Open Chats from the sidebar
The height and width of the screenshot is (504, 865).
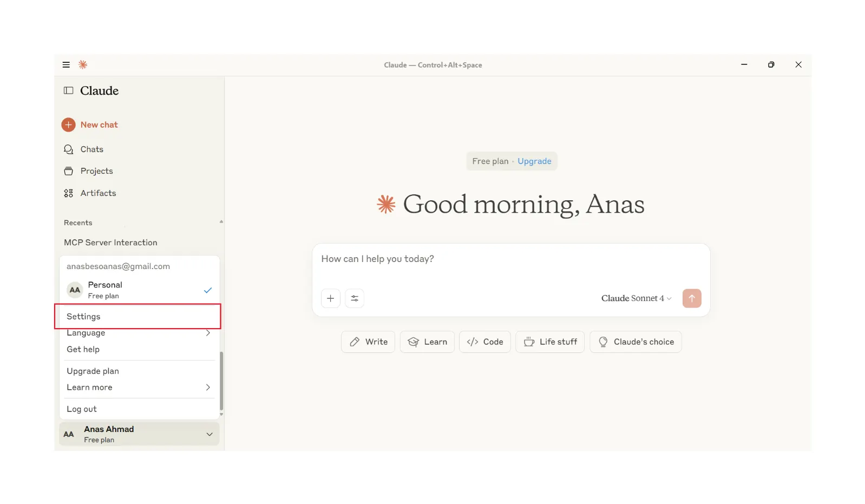coord(91,149)
